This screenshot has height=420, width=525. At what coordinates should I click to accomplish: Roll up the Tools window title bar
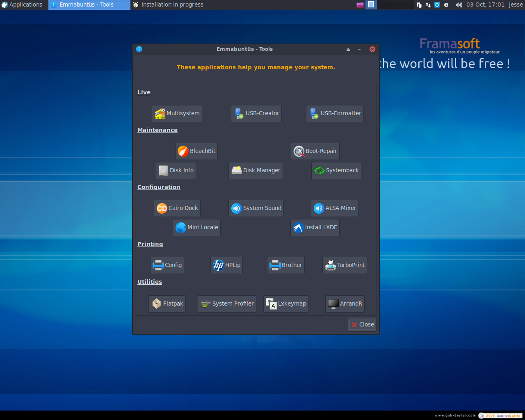coord(348,49)
